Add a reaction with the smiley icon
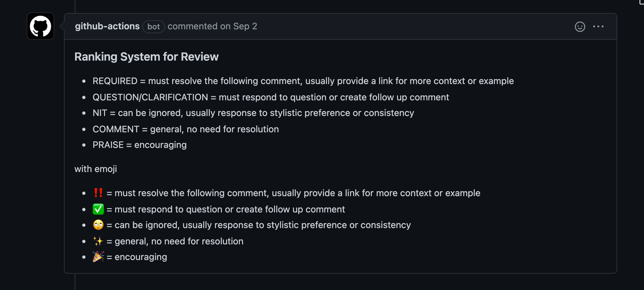Image resolution: width=644 pixels, height=290 pixels. tap(580, 27)
